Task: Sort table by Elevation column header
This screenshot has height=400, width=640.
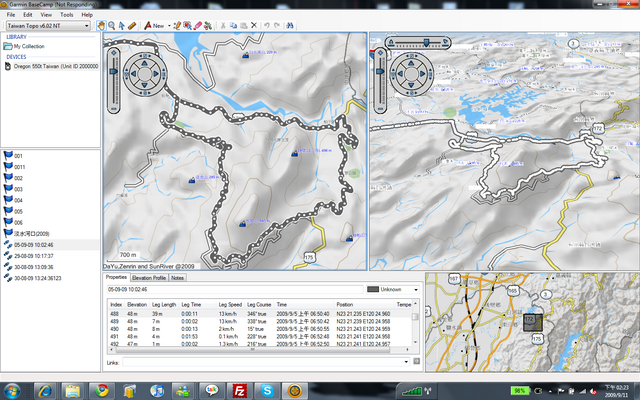Action: [137, 304]
